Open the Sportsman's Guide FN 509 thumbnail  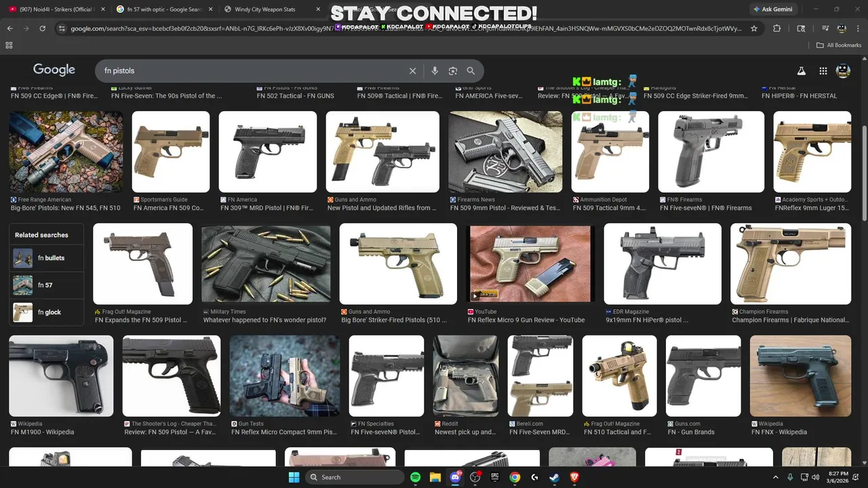[171, 152]
